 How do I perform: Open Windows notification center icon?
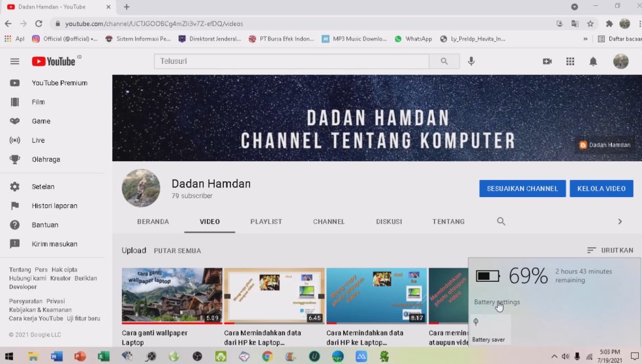tap(635, 356)
